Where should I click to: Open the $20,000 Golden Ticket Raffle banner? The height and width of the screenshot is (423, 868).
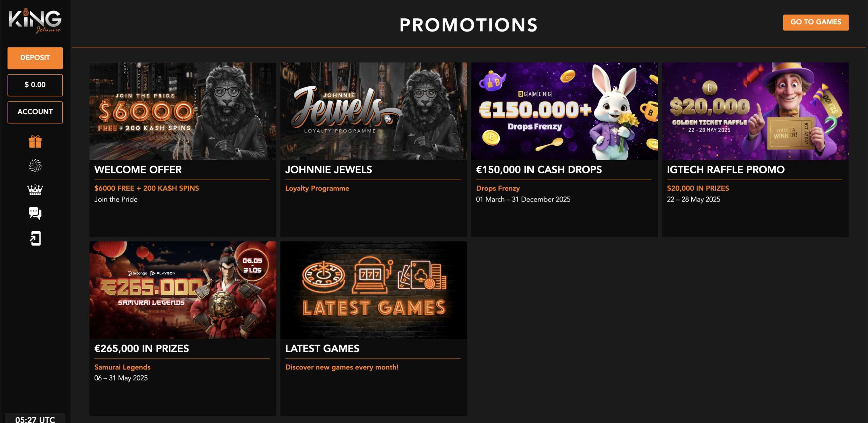[x=755, y=111]
